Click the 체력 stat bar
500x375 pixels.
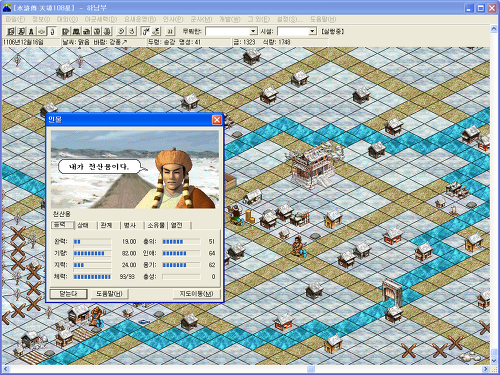[92, 277]
